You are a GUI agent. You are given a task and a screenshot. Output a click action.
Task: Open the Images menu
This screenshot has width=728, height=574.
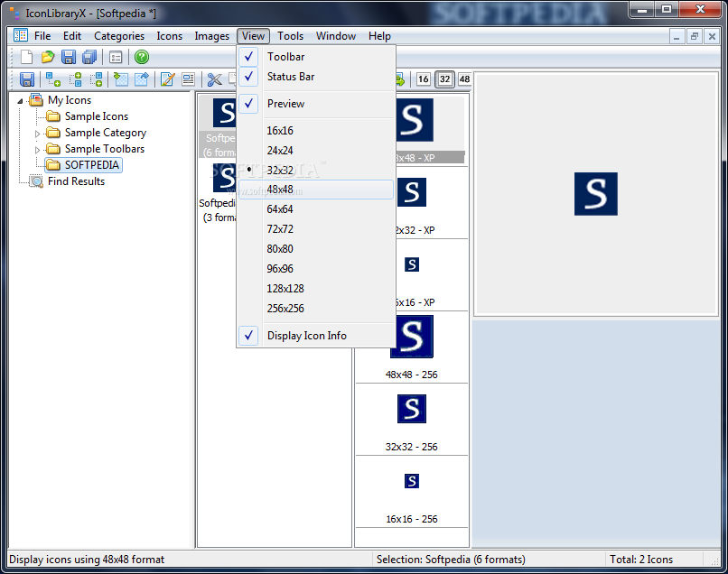[x=211, y=36]
